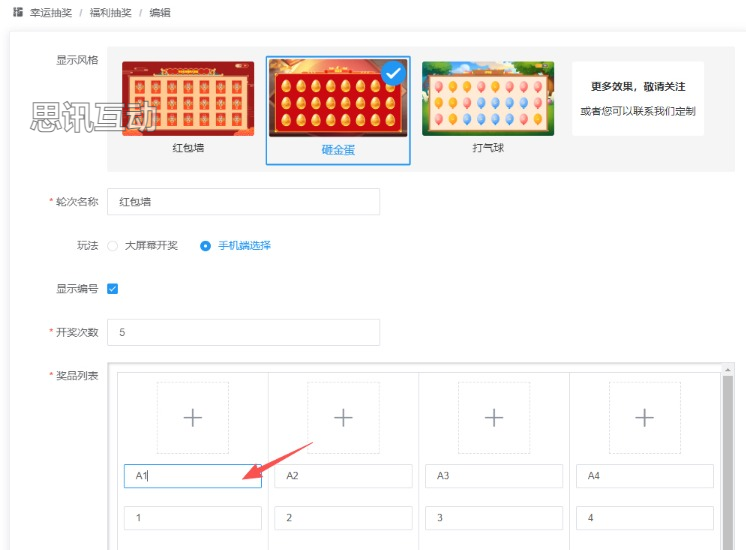The height and width of the screenshot is (550, 746).
Task: Click the breadcrumb menu icon before 幸运抽奖
Action: coord(18,13)
